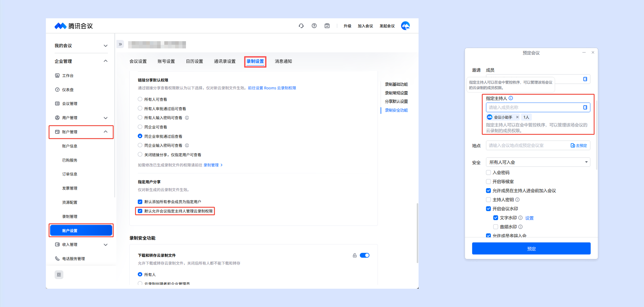Viewport: 644px width, 307px height.
Task: Select 所有人审批通过后可查看 radio option
Action: click(140, 108)
